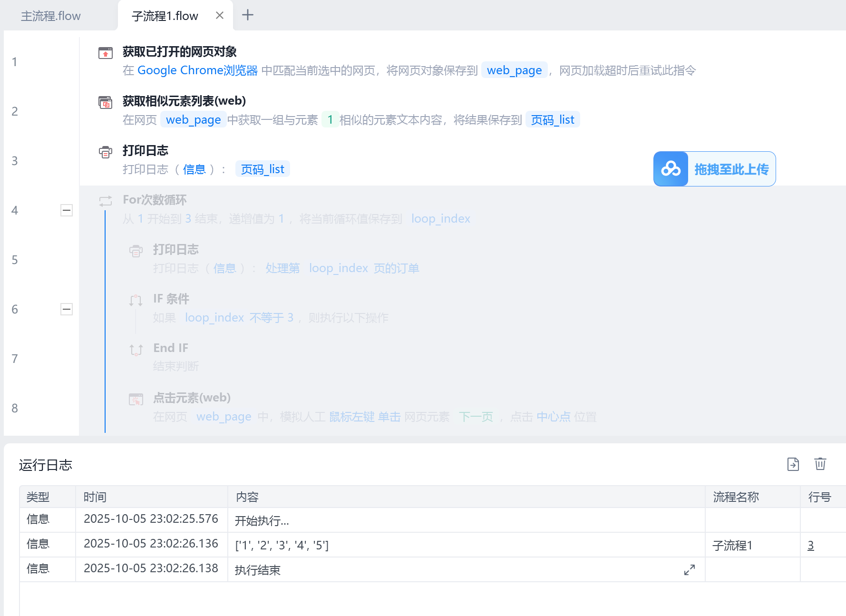Viewport: 846px width, 616px height.
Task: Select step title End IF
Action: click(x=171, y=348)
